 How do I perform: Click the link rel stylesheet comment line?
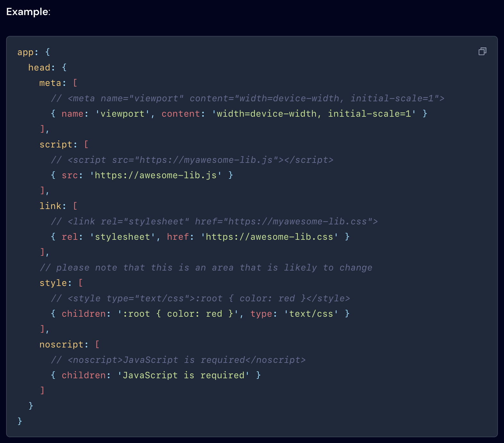click(x=214, y=221)
